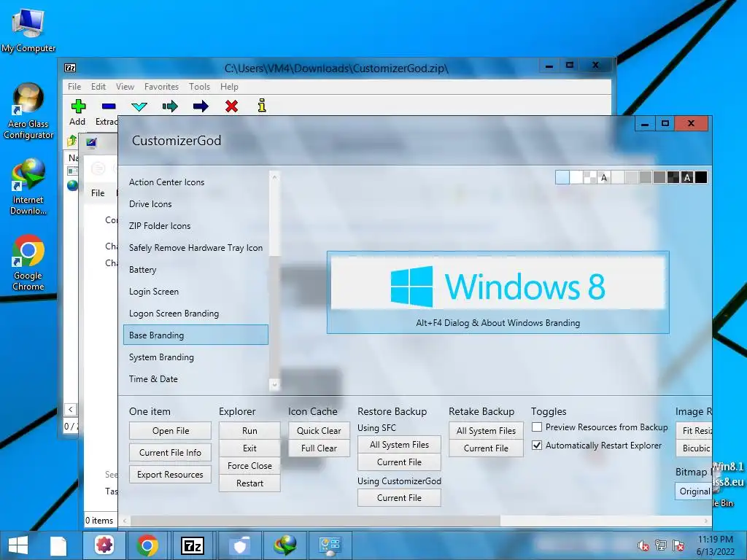Select Login Screen category

click(x=196, y=292)
